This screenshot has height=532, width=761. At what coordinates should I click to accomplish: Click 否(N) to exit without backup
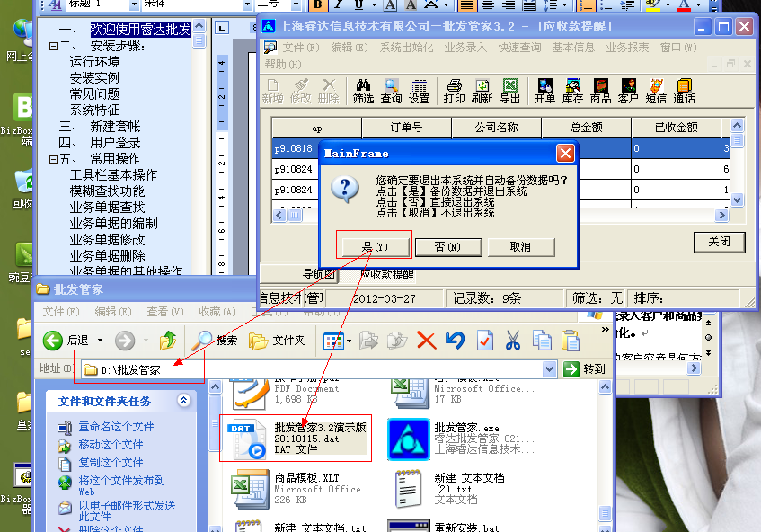click(x=447, y=247)
